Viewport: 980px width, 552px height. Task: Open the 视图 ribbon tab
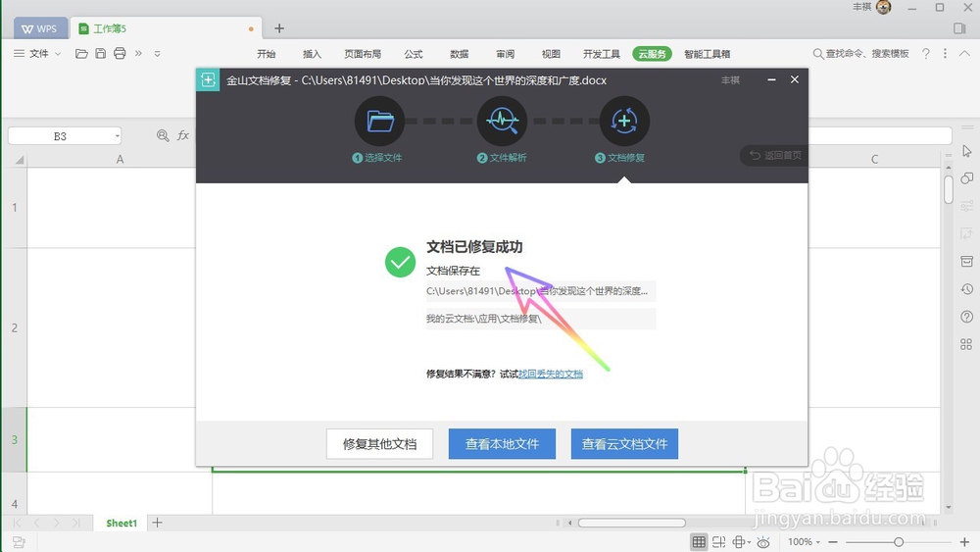click(x=551, y=54)
